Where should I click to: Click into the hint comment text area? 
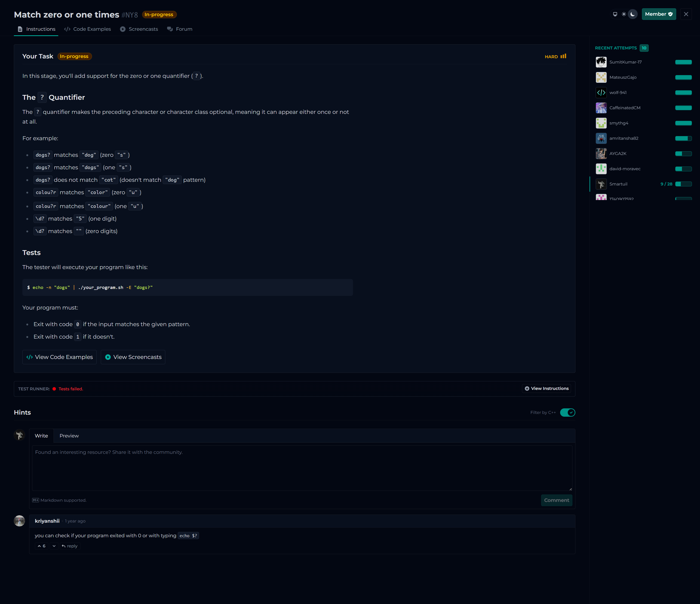click(x=302, y=467)
